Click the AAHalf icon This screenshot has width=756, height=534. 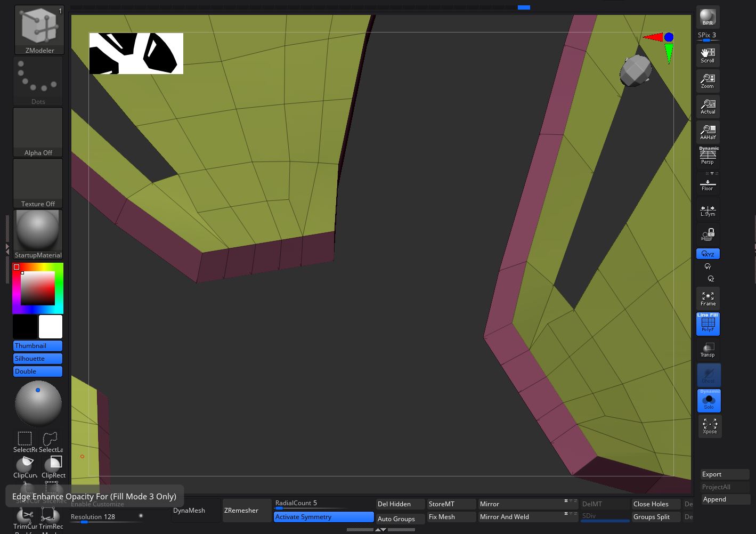click(708, 132)
